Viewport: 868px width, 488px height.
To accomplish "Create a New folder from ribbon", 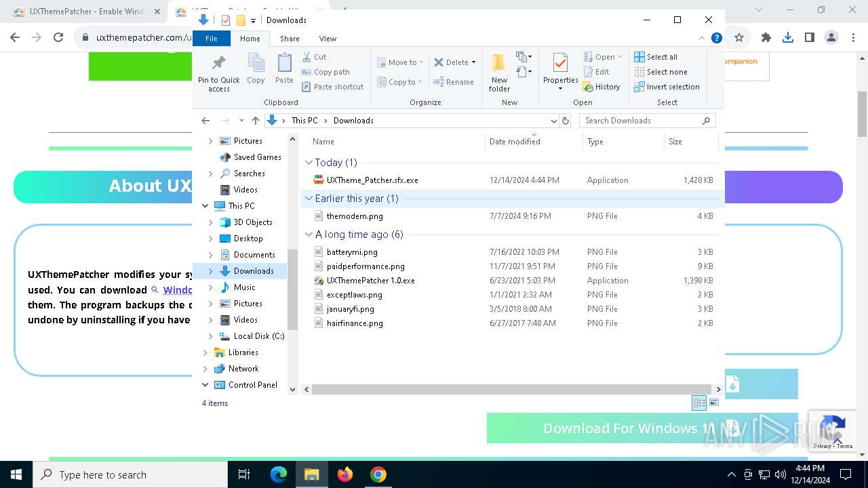I will (499, 73).
